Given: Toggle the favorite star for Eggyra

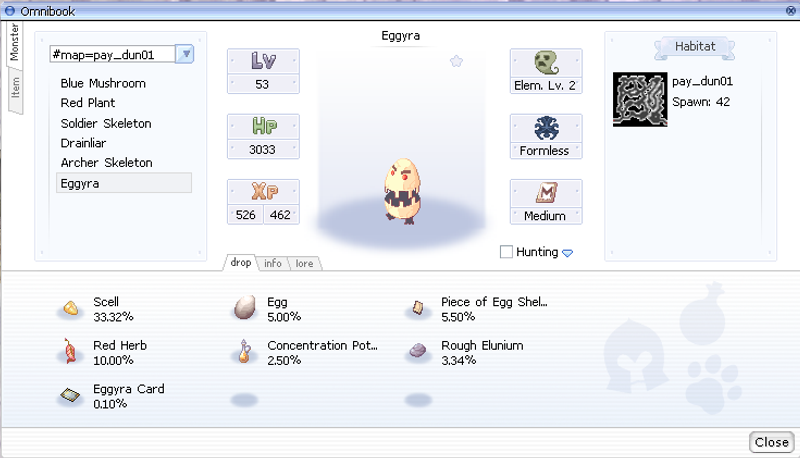Looking at the screenshot, I should pos(456,62).
